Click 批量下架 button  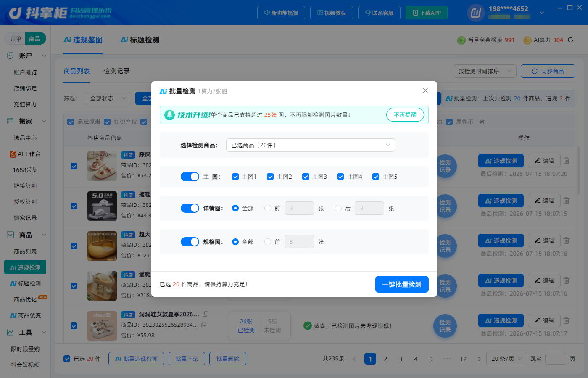click(x=187, y=359)
